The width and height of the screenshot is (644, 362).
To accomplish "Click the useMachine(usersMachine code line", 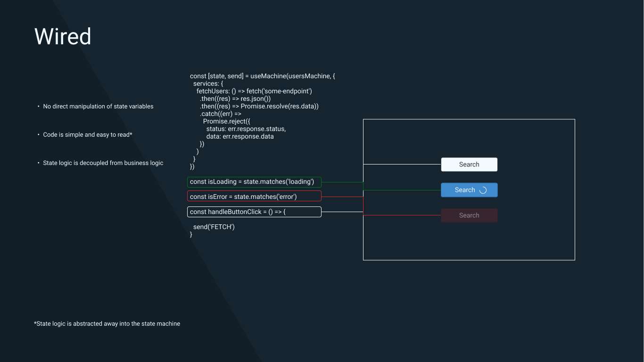I will coord(262,76).
